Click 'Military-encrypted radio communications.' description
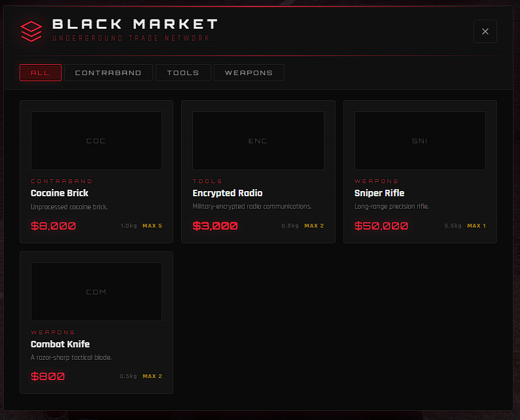520x420 pixels. coord(252,206)
